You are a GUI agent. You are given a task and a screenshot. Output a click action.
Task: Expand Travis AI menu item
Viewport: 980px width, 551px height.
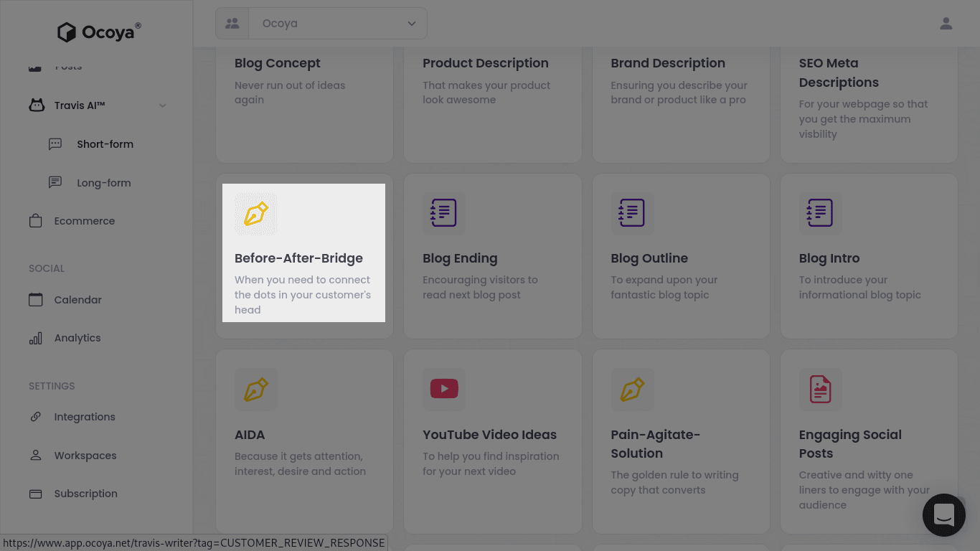pyautogui.click(x=80, y=105)
